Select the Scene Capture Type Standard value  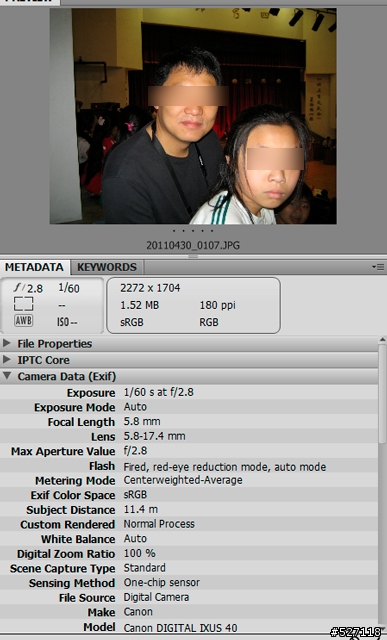pos(145,568)
